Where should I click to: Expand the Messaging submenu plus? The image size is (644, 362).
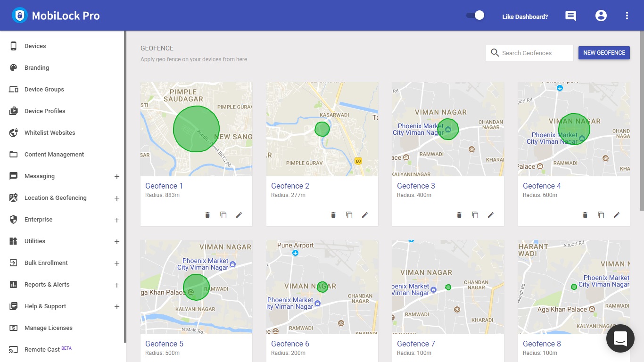click(x=117, y=177)
